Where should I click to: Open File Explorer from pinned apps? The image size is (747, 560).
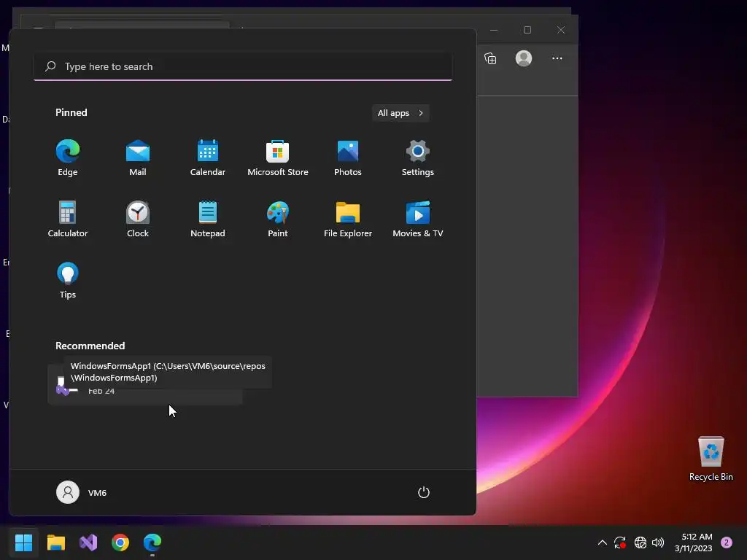click(x=348, y=219)
